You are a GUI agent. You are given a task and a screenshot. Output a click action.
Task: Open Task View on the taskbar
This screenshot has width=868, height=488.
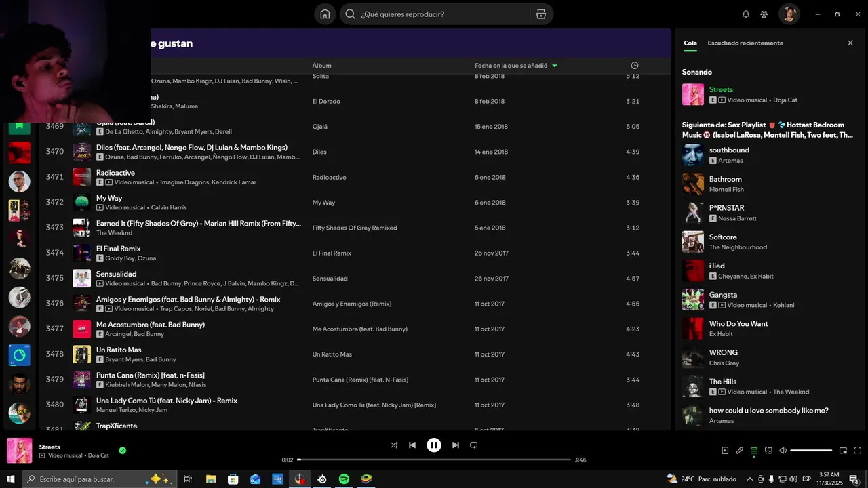[188, 479]
